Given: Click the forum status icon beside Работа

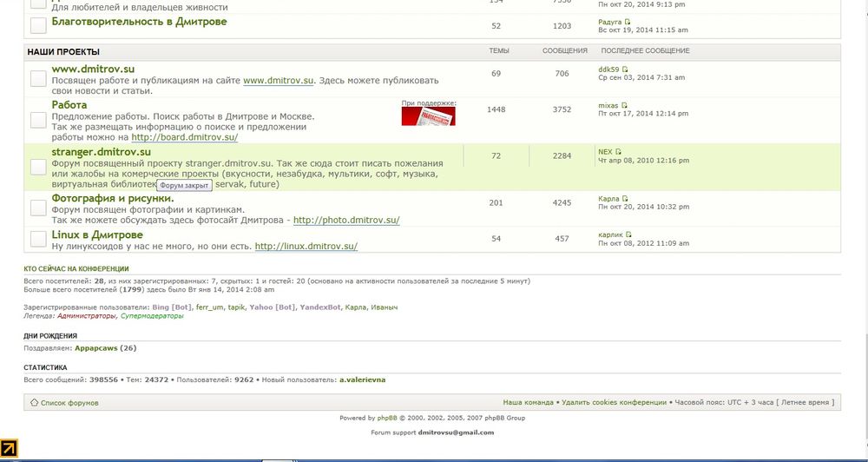Looking at the screenshot, I should pos(38,119).
